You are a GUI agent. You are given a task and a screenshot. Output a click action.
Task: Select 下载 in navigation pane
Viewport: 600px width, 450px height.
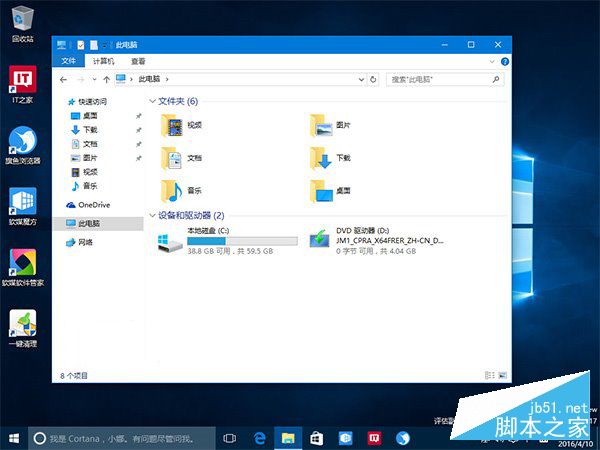tap(85, 130)
